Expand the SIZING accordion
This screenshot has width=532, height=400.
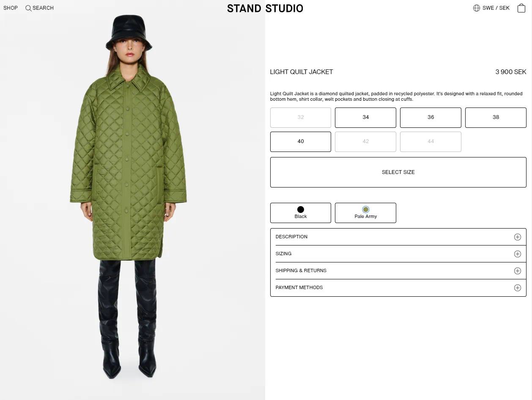point(398,254)
